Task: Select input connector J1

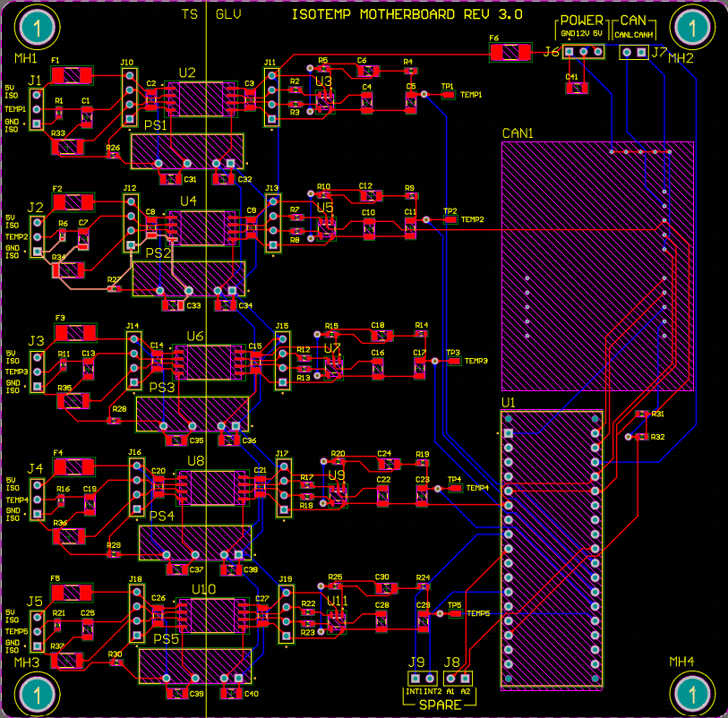Action: 37,109
